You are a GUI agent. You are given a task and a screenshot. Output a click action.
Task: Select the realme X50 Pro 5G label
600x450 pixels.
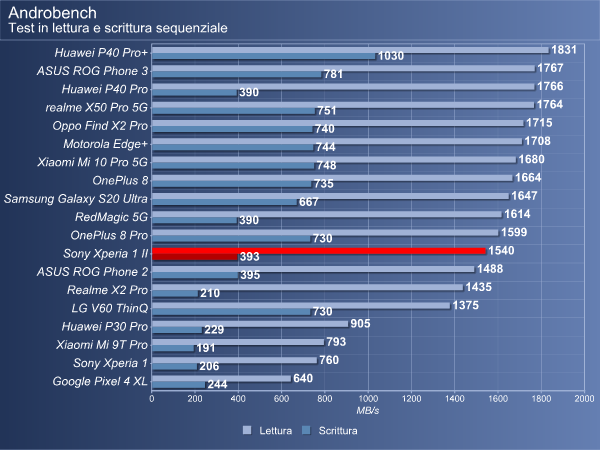tap(96, 108)
